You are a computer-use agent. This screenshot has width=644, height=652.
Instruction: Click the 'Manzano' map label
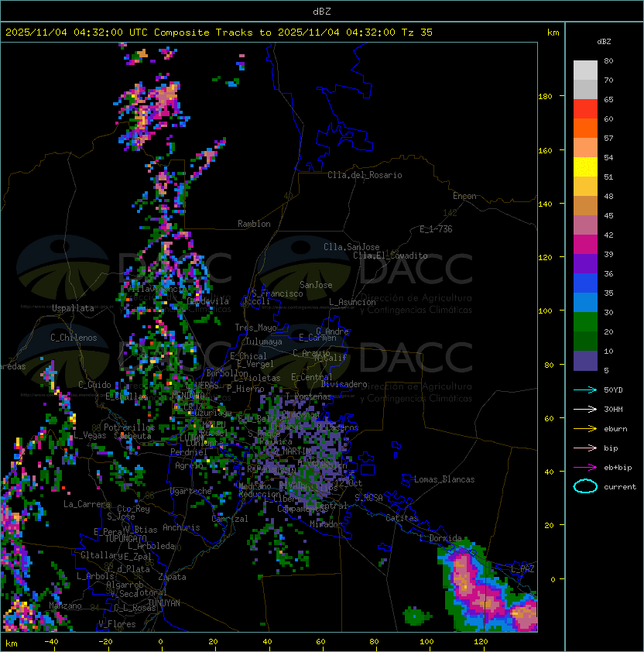point(65,606)
